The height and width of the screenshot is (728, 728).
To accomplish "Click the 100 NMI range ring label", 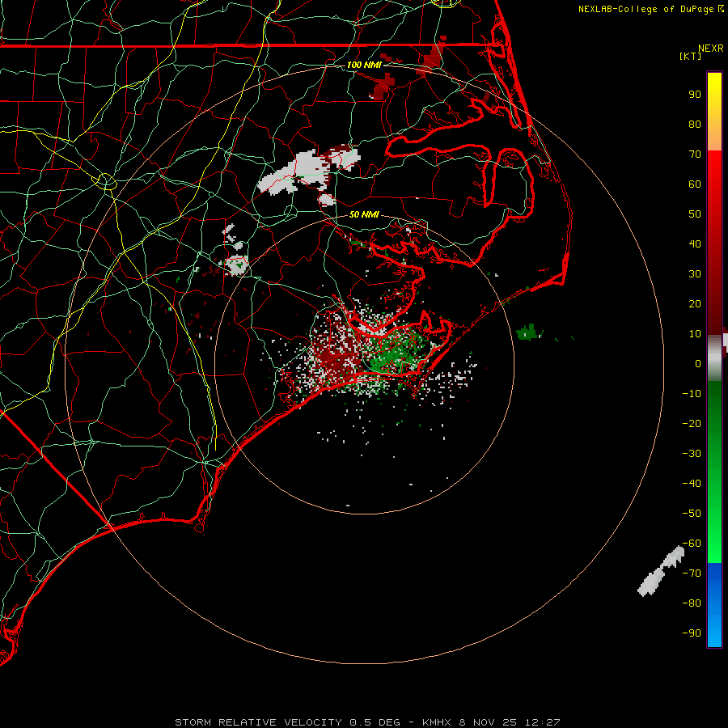I will click(364, 65).
